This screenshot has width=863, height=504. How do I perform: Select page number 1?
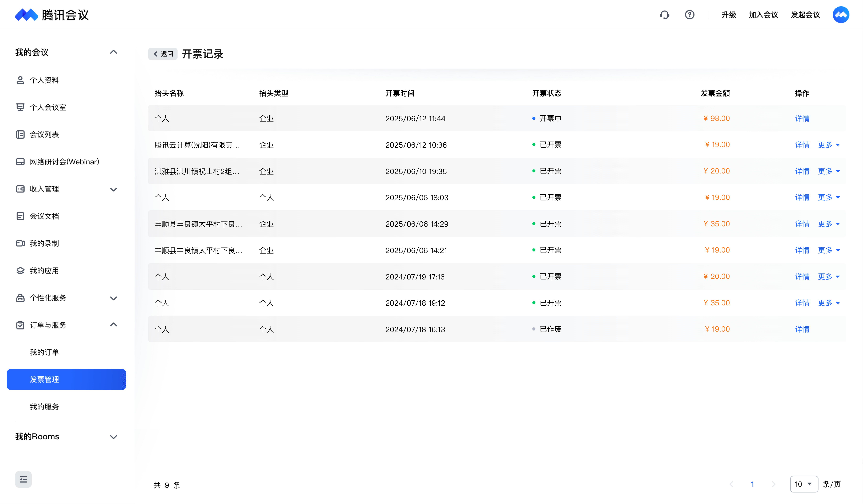tap(752, 484)
